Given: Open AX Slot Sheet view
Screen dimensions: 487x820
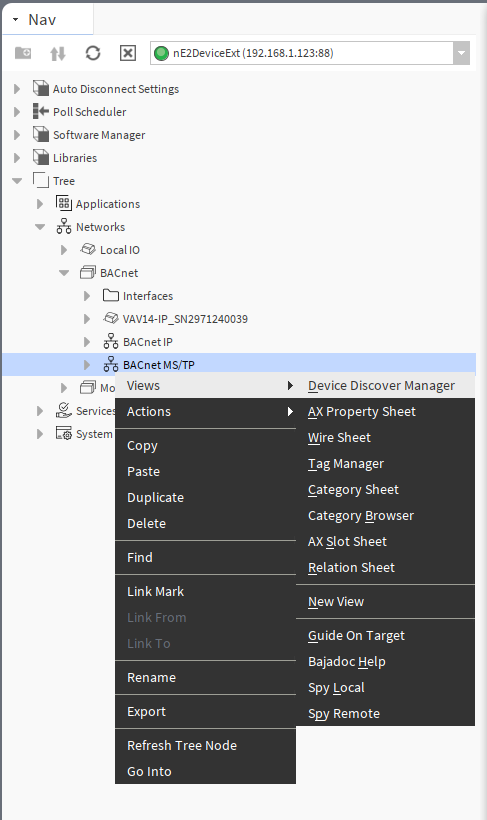Looking at the screenshot, I should point(386,541).
